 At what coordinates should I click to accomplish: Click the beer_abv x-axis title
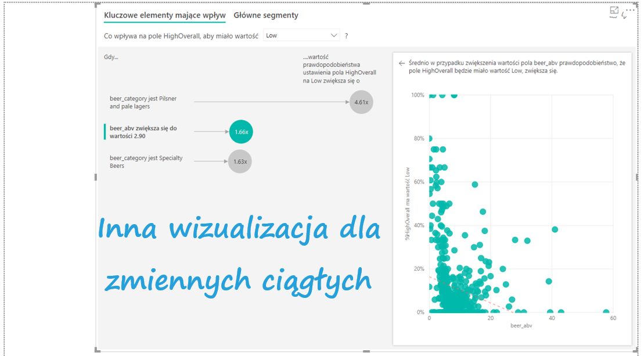521,326
